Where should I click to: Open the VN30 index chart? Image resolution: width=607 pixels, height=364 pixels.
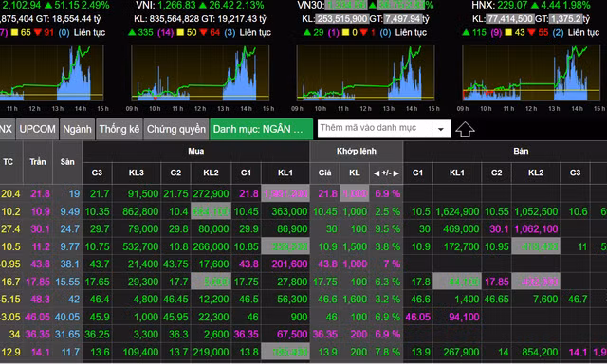tap(365, 73)
